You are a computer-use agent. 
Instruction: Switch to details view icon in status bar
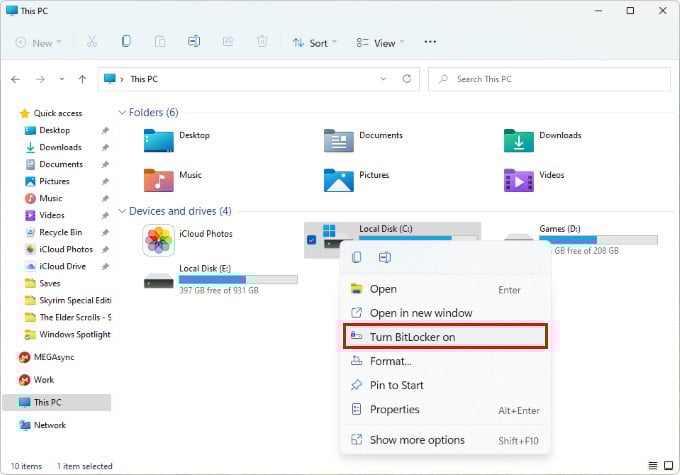(x=653, y=465)
